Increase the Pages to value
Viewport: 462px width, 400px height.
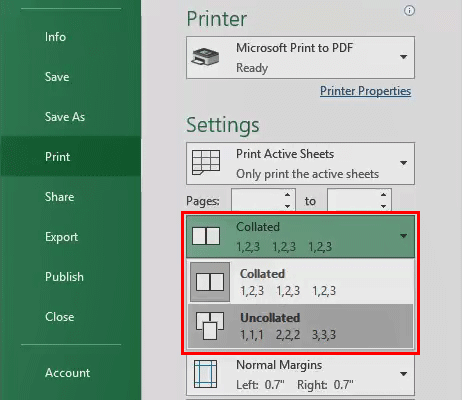[383, 195]
